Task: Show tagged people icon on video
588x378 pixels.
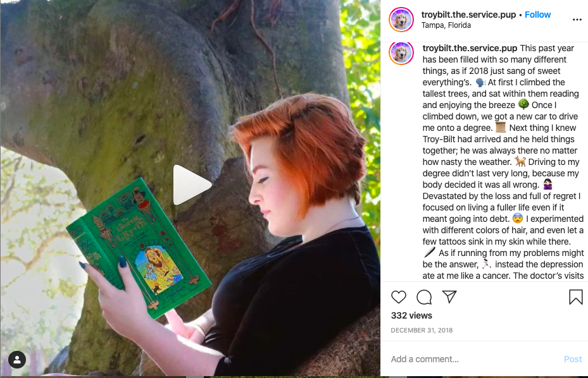Action: coord(17,360)
